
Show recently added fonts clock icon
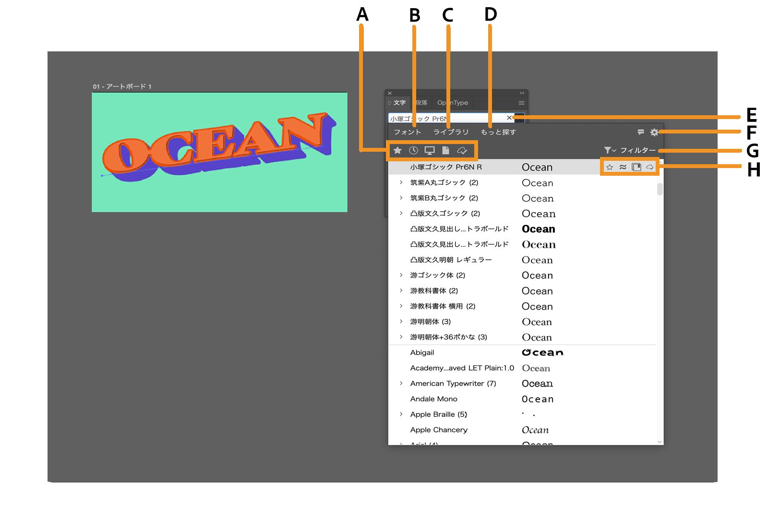(413, 151)
